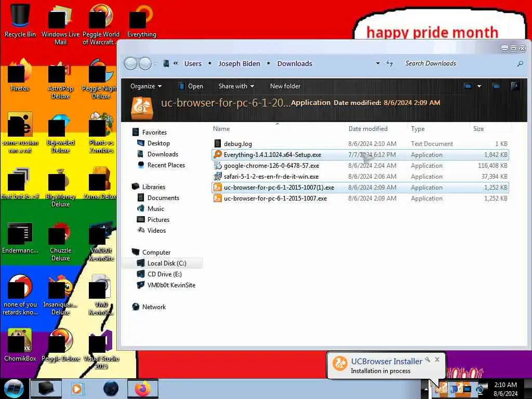Click the Explorer forward navigation button
Image resolution: width=532 pixels, height=399 pixels.
tap(145, 63)
